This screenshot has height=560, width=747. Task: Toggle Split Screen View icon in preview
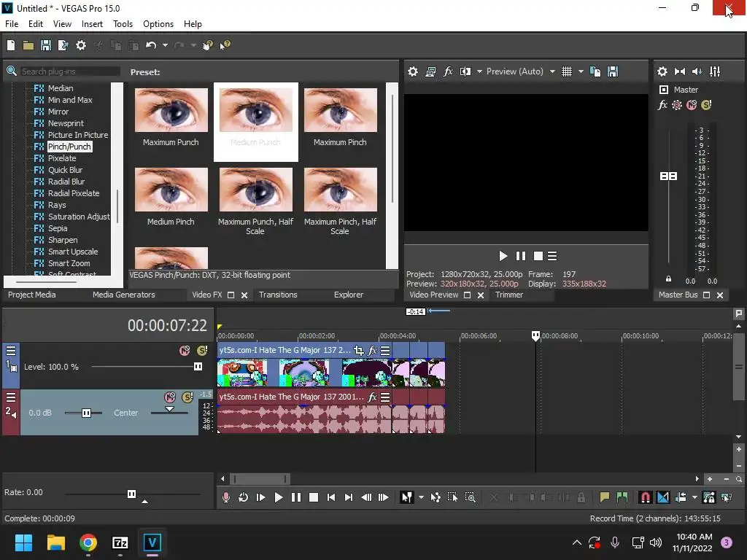click(x=465, y=71)
